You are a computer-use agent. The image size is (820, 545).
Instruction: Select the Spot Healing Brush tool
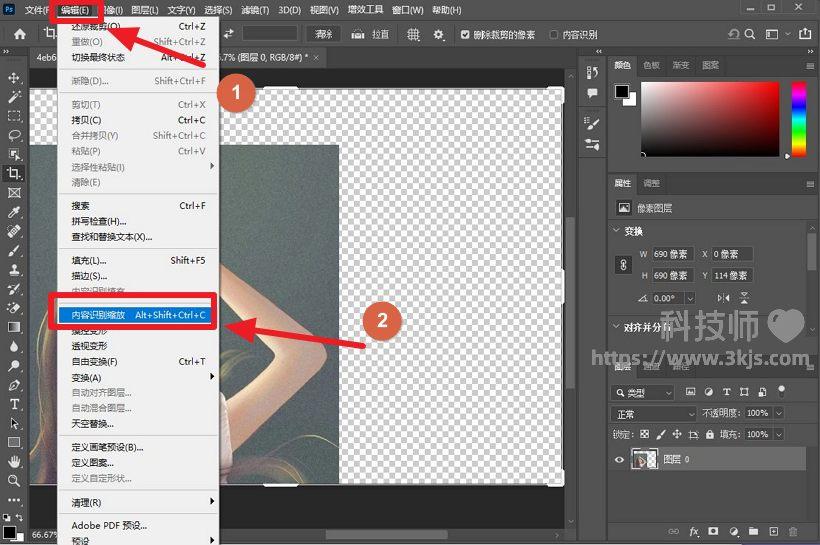coord(14,231)
